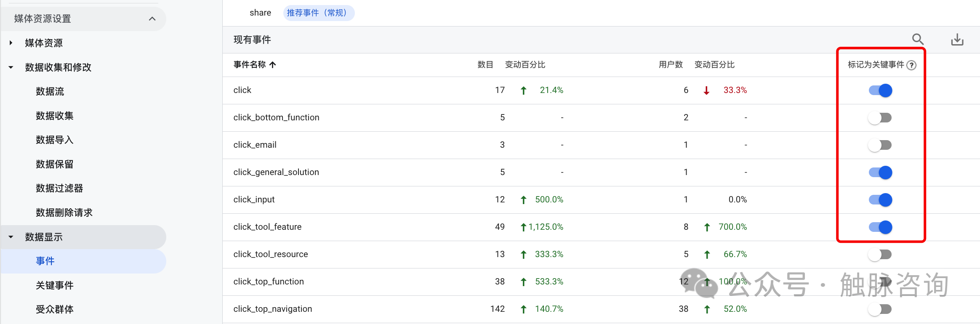The height and width of the screenshot is (324, 980).
Task: Switch off click_input key event toggle
Action: pyautogui.click(x=880, y=200)
